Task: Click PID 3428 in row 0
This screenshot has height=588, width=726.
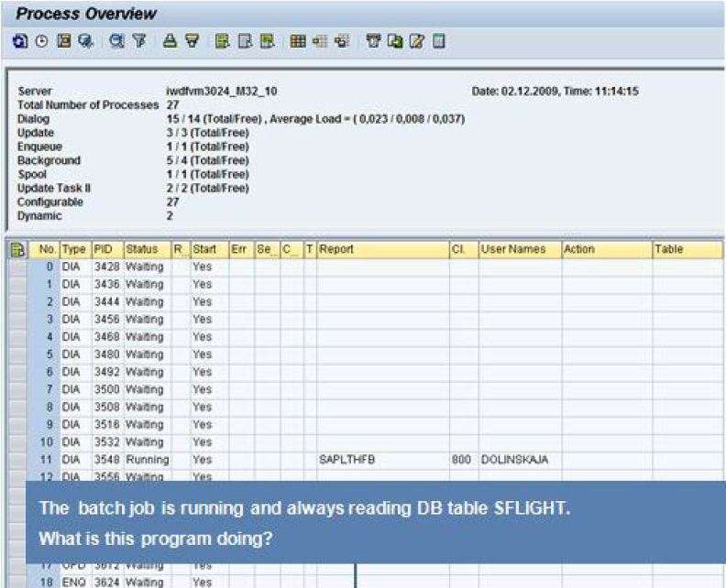Action: pos(107,267)
